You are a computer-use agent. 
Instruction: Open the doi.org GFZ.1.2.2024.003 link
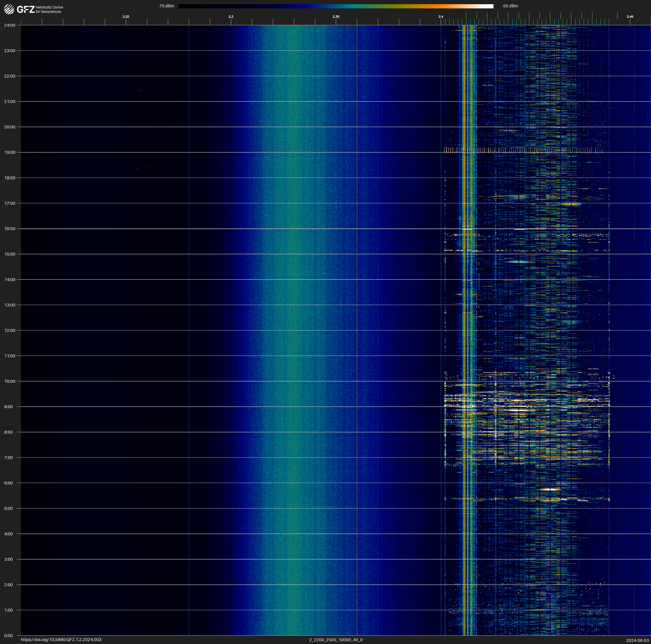coord(61,640)
